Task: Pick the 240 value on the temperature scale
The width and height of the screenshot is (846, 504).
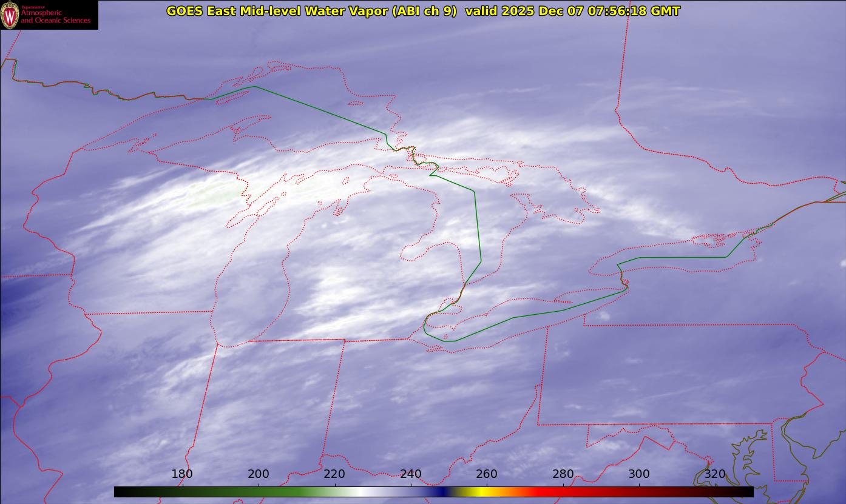Action: (x=411, y=474)
